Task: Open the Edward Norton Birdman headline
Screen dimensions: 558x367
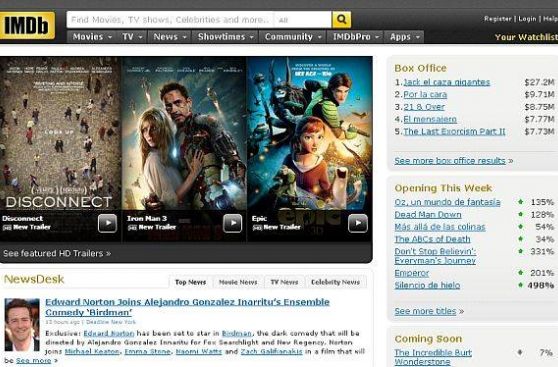Action: coord(187,307)
